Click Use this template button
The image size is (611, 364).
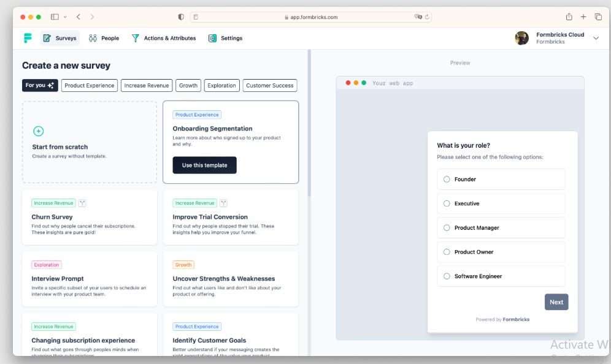[204, 165]
